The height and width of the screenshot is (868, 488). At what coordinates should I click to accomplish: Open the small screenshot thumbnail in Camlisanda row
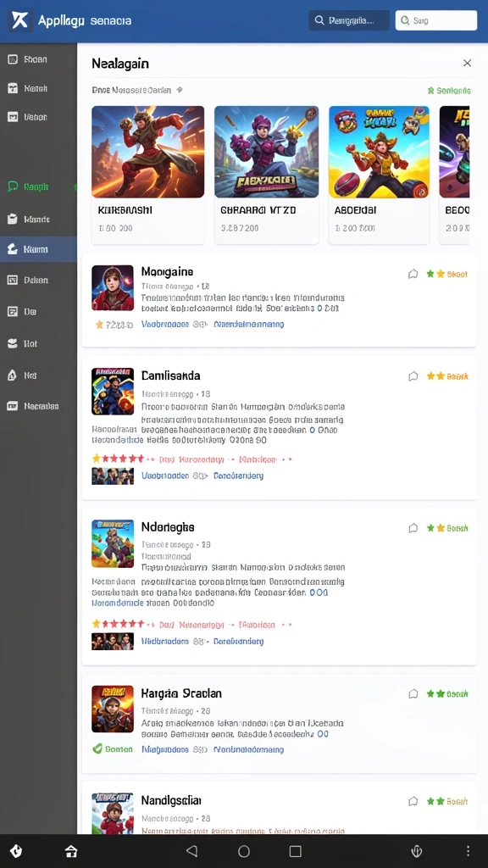point(113,476)
